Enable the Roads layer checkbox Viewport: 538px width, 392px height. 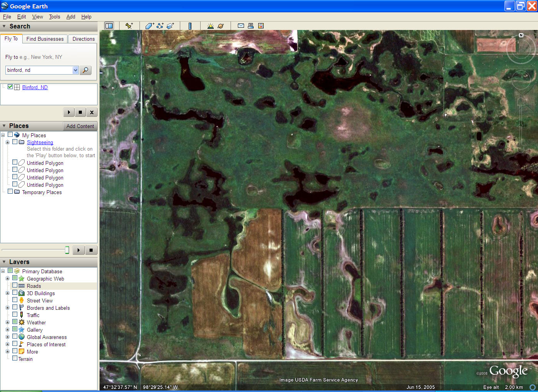(15, 285)
